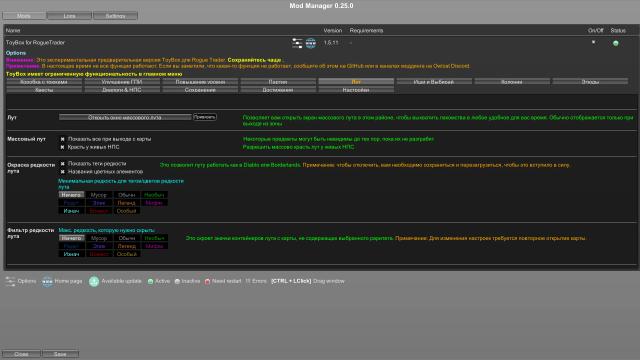Select 'Особый' in rarity filter

click(127, 254)
